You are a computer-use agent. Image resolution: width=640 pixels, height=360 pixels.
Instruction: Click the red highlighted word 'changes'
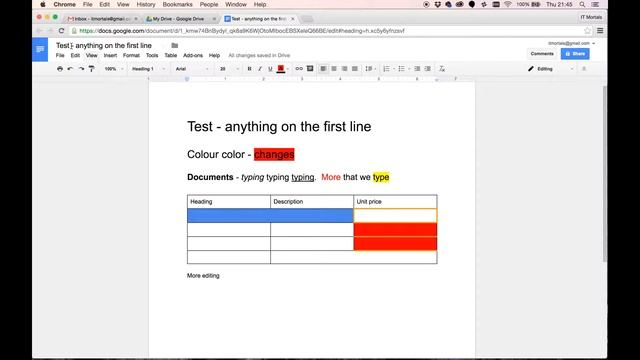[x=274, y=154]
